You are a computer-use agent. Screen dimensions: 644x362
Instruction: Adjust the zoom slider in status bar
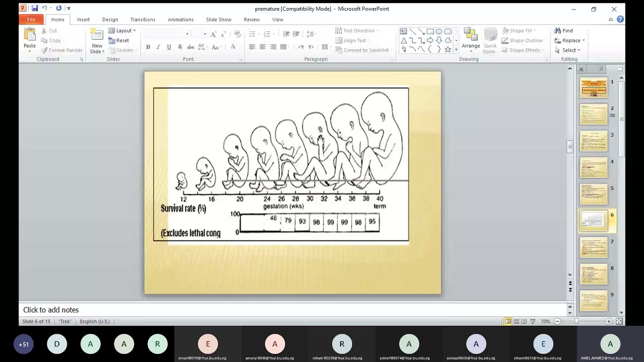(x=577, y=321)
